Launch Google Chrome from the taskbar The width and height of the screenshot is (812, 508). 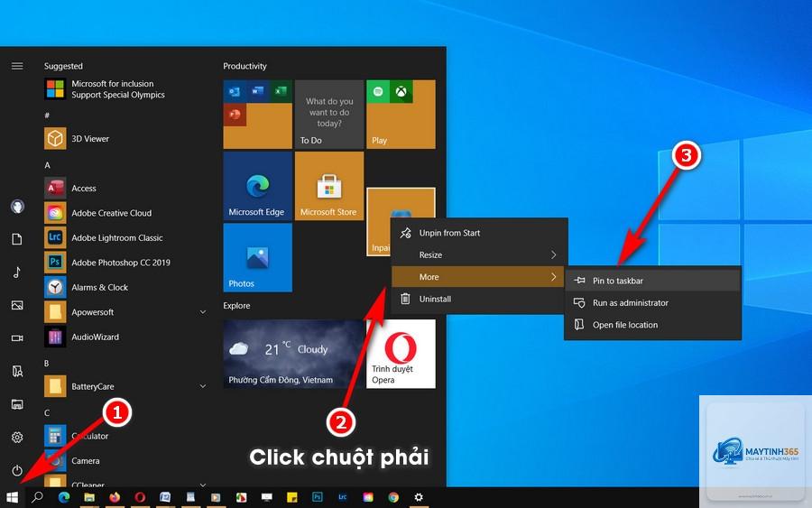(x=393, y=497)
